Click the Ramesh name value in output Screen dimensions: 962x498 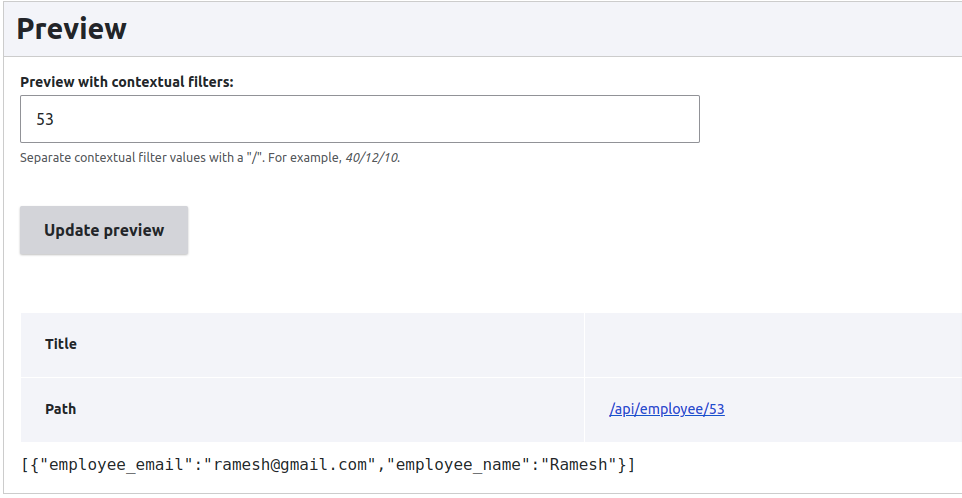point(583,465)
